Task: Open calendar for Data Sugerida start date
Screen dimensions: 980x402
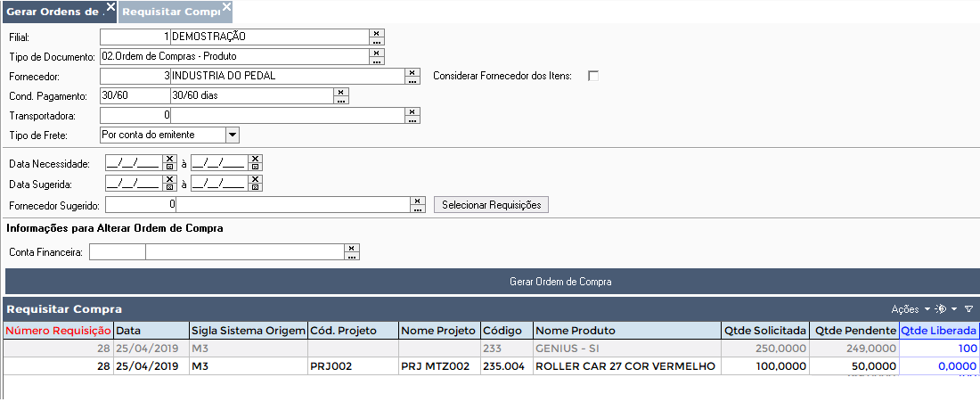Action: click(169, 187)
